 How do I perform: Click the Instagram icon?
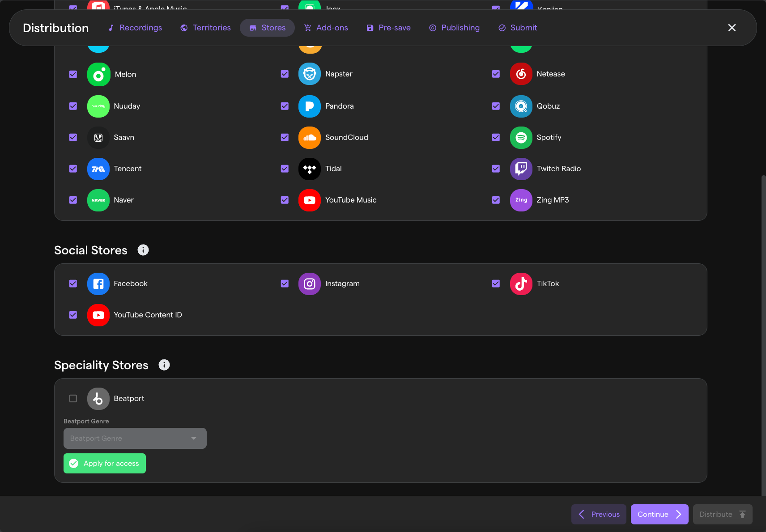click(x=310, y=284)
